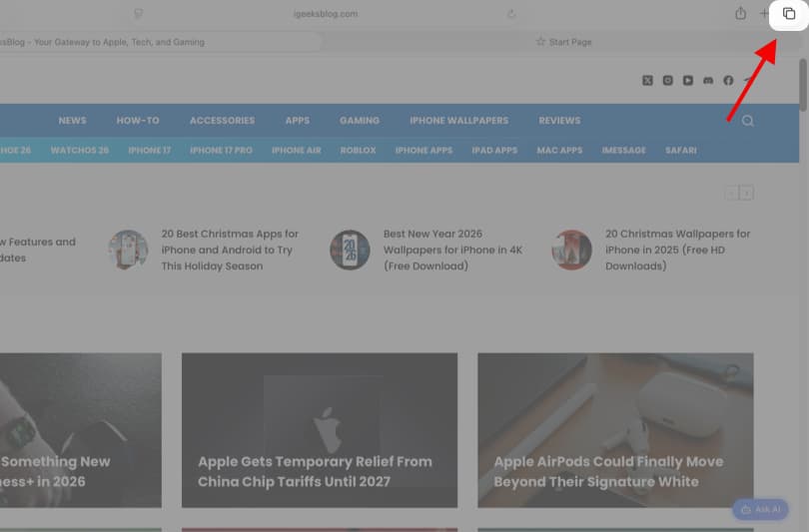Open Best New Year 2026 Wallpapers article title
809x532 pixels.
[x=452, y=250]
